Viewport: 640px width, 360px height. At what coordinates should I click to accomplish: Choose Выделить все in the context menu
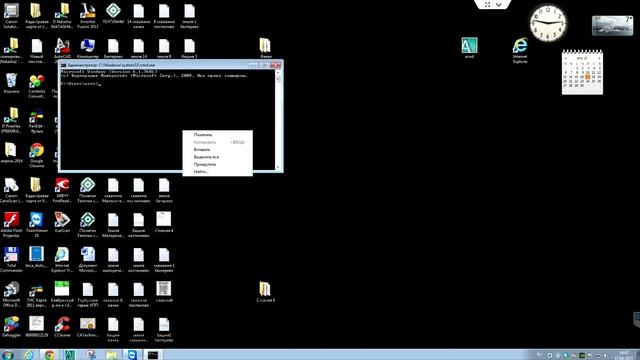pos(218,157)
